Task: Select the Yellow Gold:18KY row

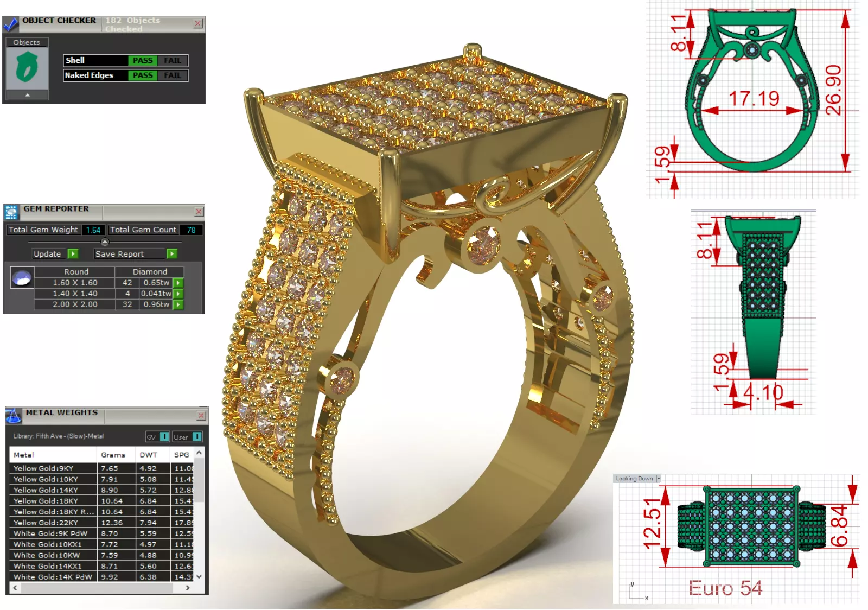Action: (x=101, y=501)
